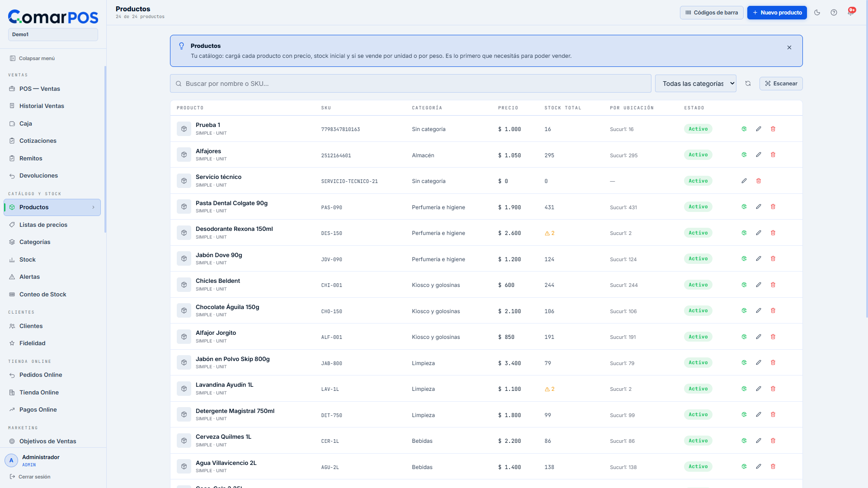Edit Cerveza Quilmes 1L with pencil icon
The image size is (868, 488).
759,441
